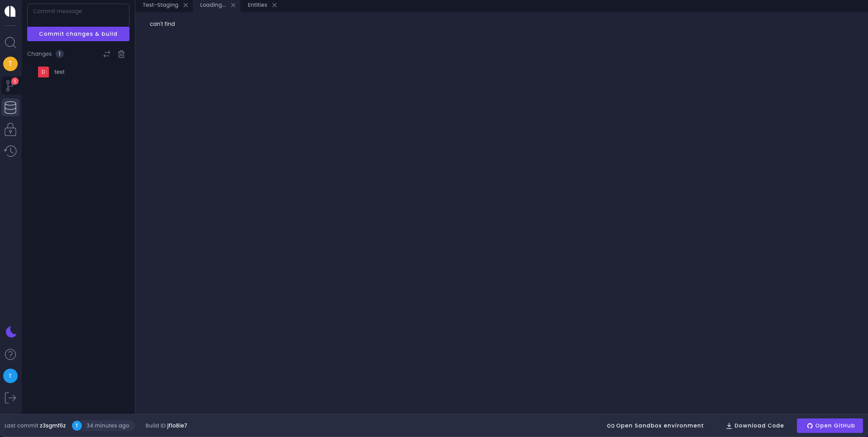Click the 34 minutes ago timestamp
Screen dimensions: 868x437
108,426
